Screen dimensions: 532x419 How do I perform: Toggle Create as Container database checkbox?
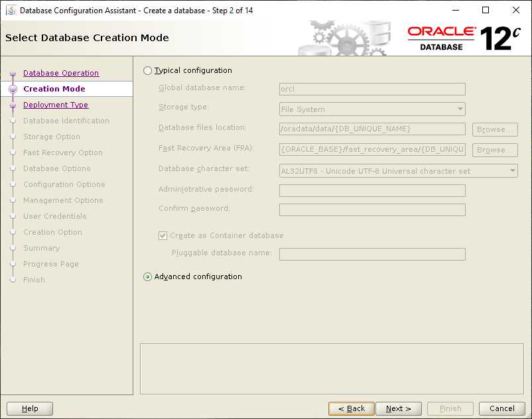pyautogui.click(x=163, y=235)
